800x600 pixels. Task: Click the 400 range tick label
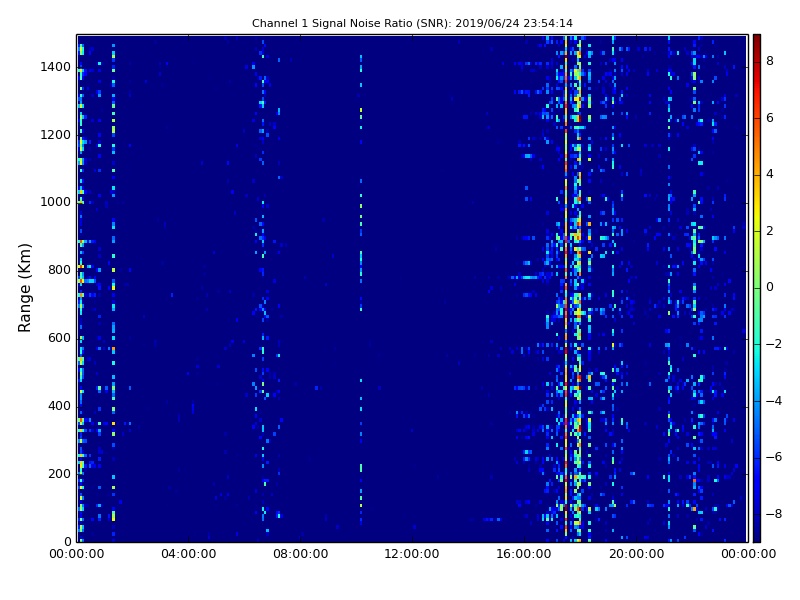[60, 406]
